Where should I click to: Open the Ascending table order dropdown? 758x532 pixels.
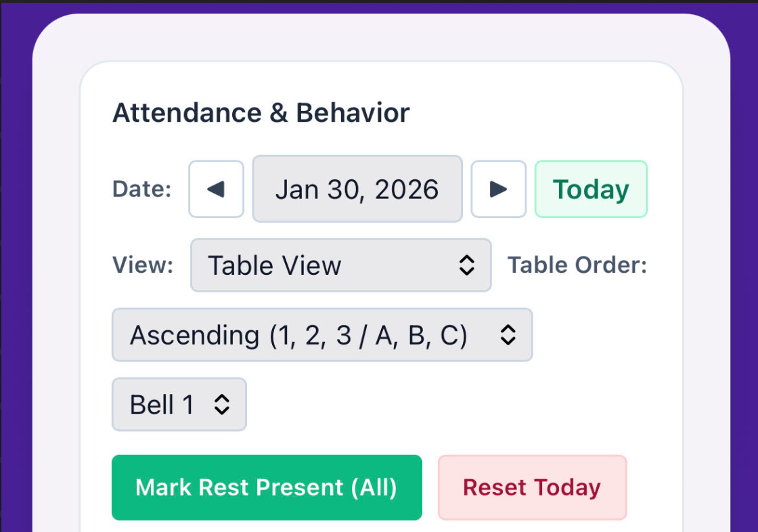click(x=321, y=334)
